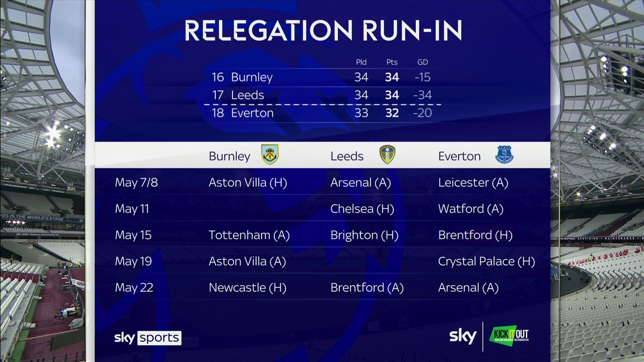Click the Everton club crest
This screenshot has width=644, height=362.
504,155
